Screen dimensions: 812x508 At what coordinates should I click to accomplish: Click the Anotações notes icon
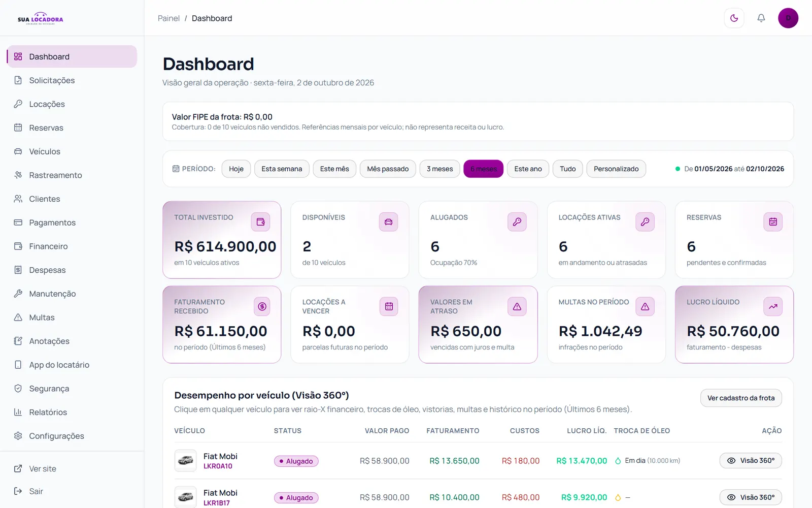[x=18, y=341]
